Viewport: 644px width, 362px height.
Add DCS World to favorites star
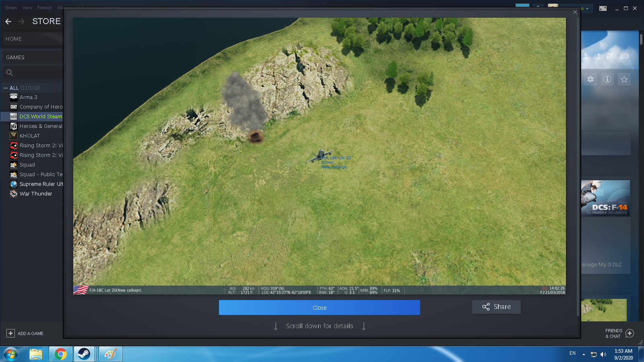point(624,79)
